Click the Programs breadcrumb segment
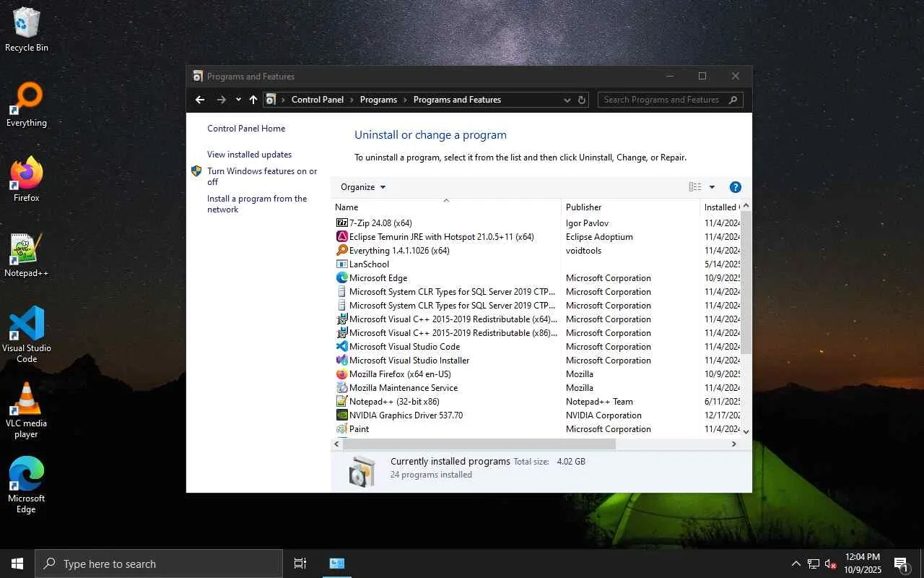Screen dimensions: 924x578 [378, 100]
